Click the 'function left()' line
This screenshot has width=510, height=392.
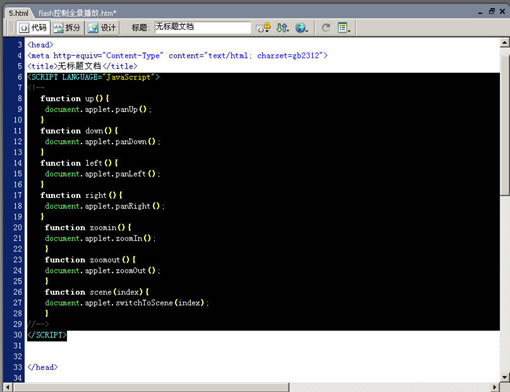tap(79, 163)
